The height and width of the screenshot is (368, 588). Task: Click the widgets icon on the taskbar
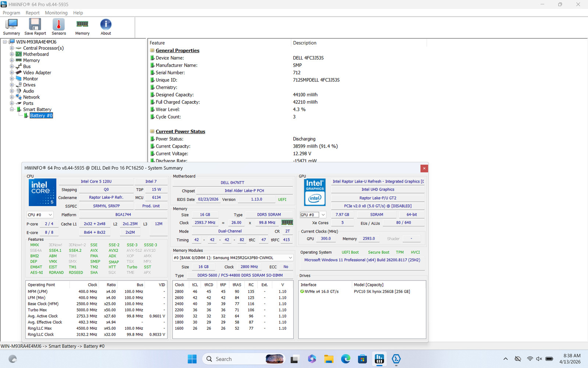pos(12,359)
